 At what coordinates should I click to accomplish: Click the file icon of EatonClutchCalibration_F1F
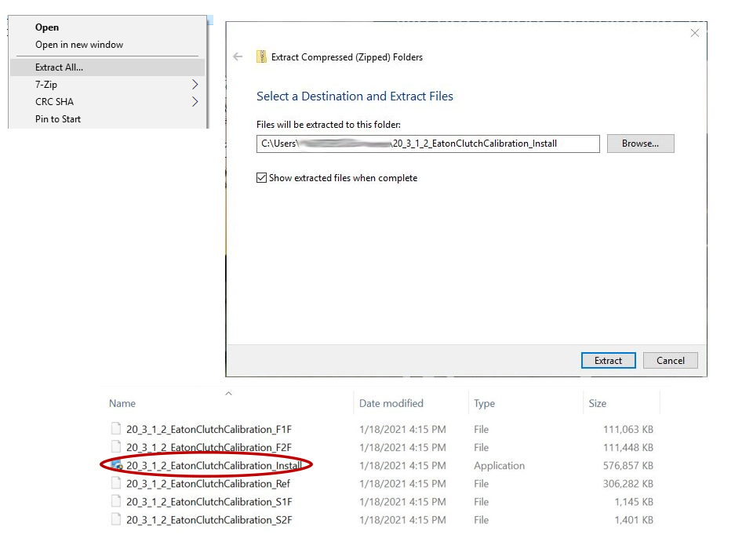tap(116, 428)
